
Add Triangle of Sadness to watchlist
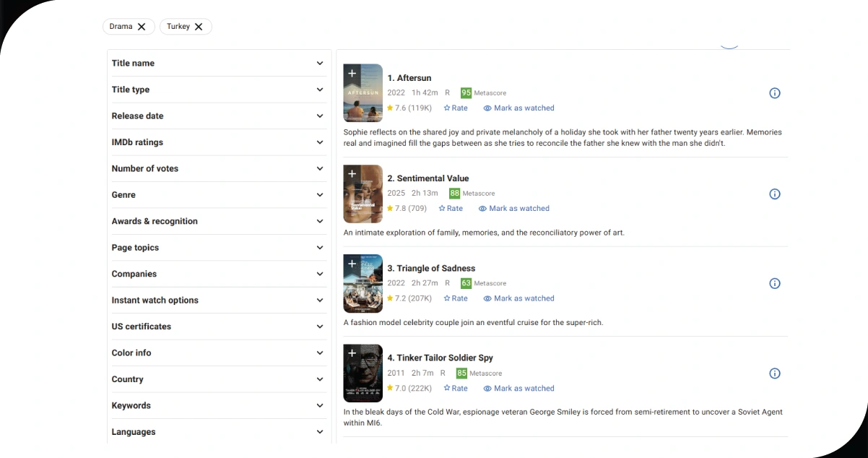pyautogui.click(x=352, y=264)
